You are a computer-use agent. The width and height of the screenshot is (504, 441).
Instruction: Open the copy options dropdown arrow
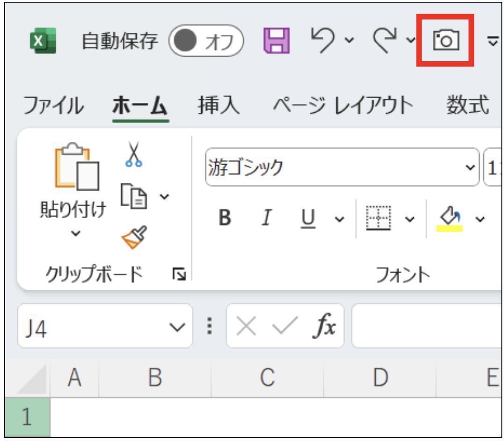click(164, 196)
